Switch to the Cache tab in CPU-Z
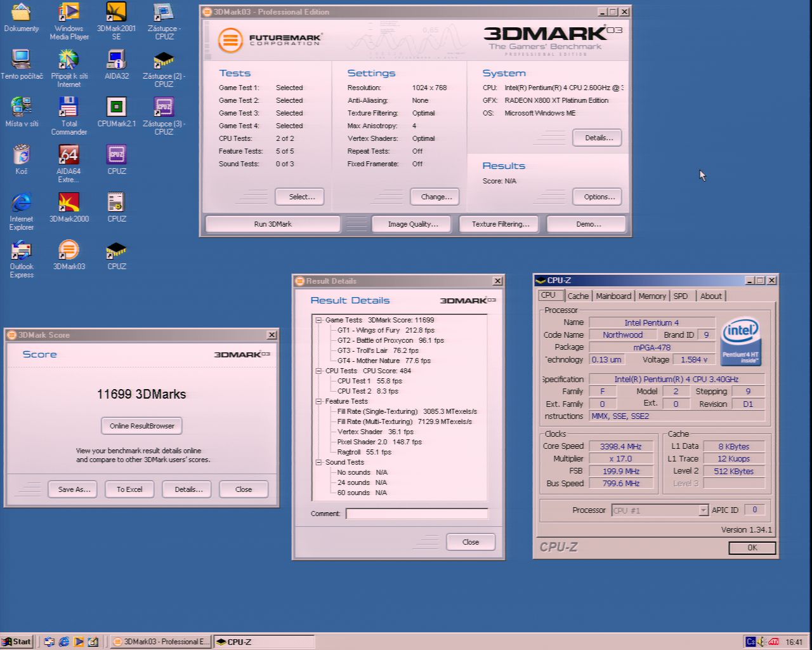 (x=578, y=296)
